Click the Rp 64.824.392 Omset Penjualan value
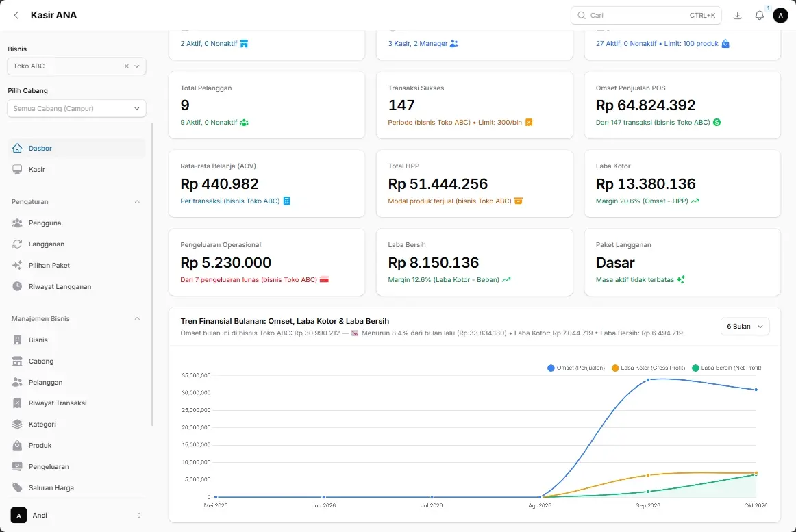 tap(645, 105)
